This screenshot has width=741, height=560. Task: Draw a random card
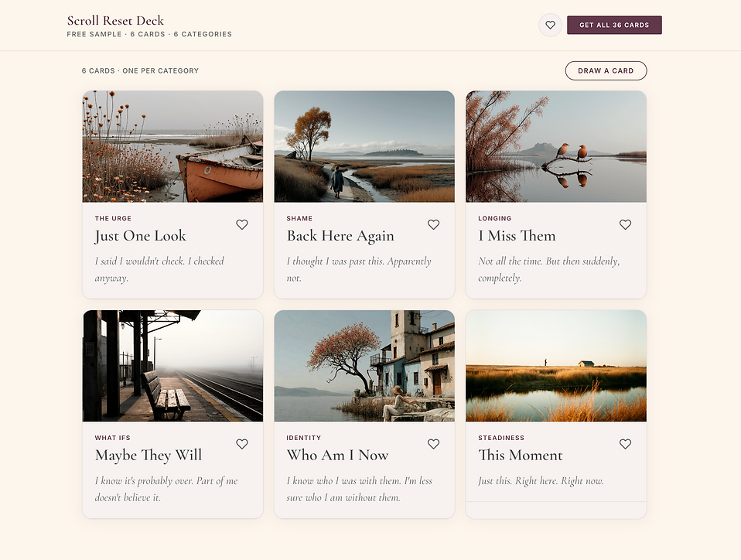(x=606, y=70)
